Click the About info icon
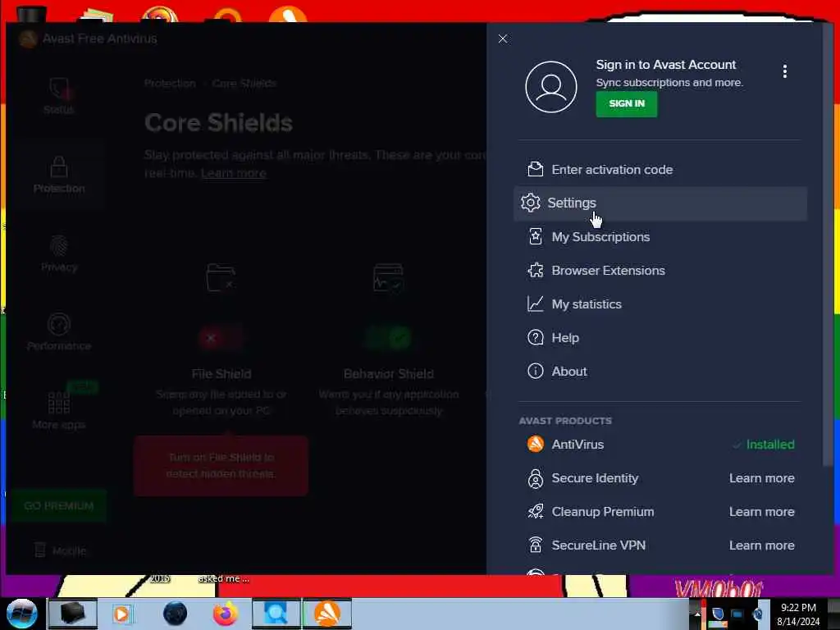Image resolution: width=840 pixels, height=630 pixels. [x=535, y=372]
